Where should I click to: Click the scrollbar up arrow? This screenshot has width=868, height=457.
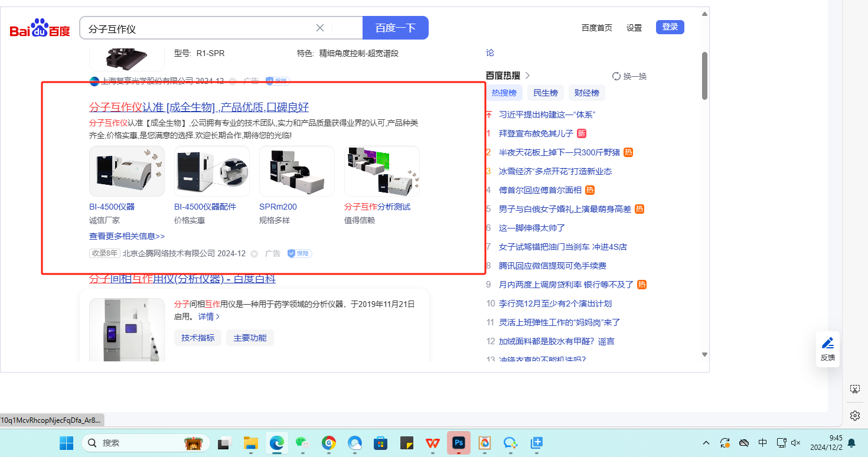[704, 14]
